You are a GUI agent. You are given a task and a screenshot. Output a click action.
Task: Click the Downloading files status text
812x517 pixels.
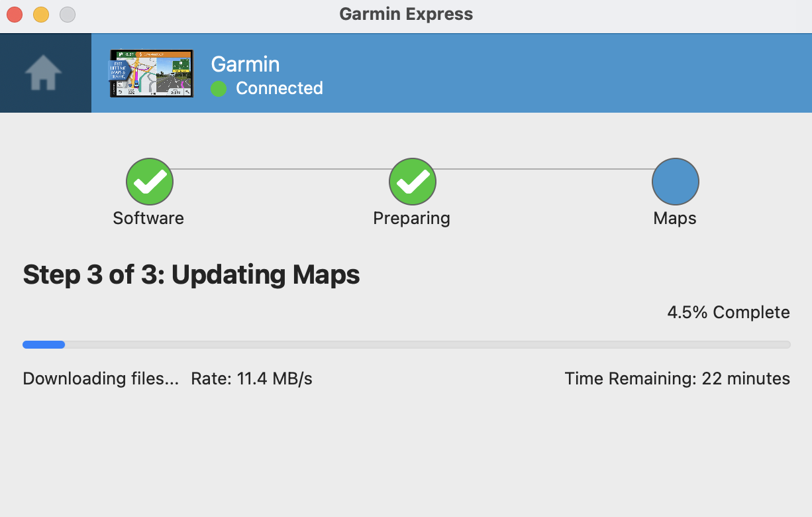pos(101,378)
